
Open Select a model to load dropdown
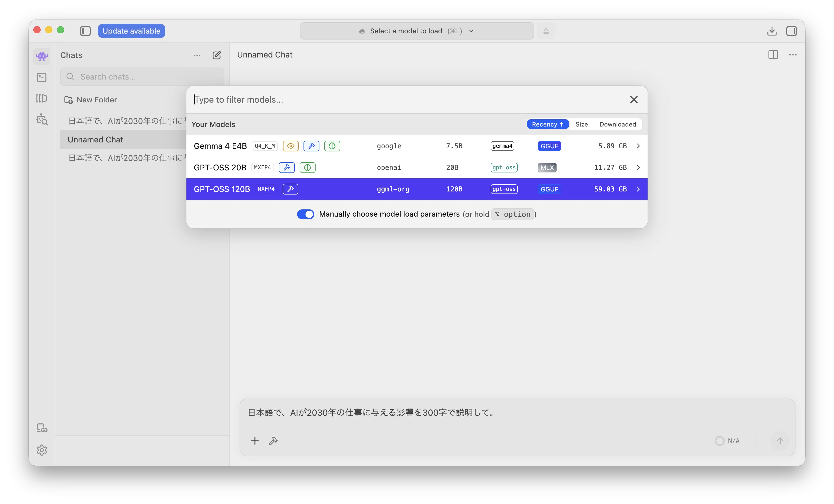pyautogui.click(x=417, y=31)
